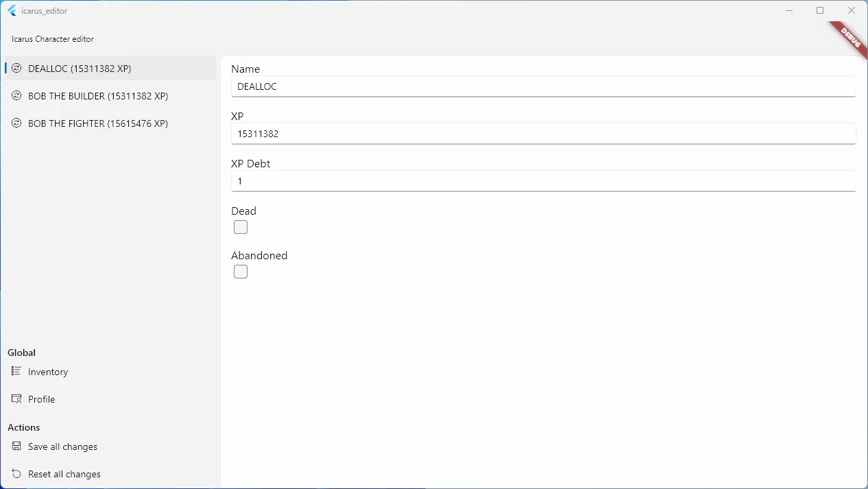Click the Profile icon in sidebar
Image resolution: width=868 pixels, height=489 pixels.
[16, 398]
